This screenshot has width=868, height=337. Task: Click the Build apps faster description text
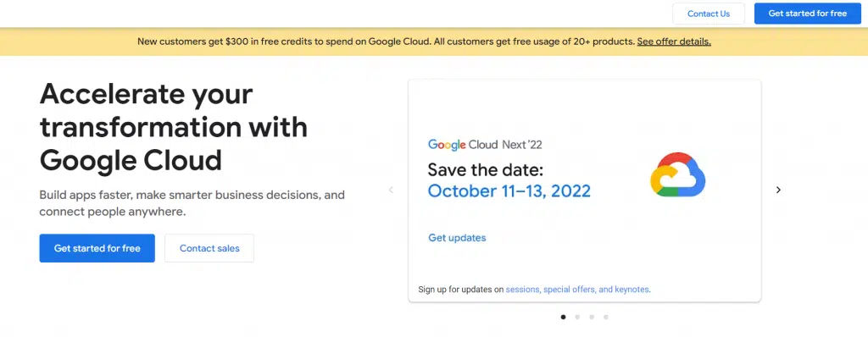tap(192, 203)
